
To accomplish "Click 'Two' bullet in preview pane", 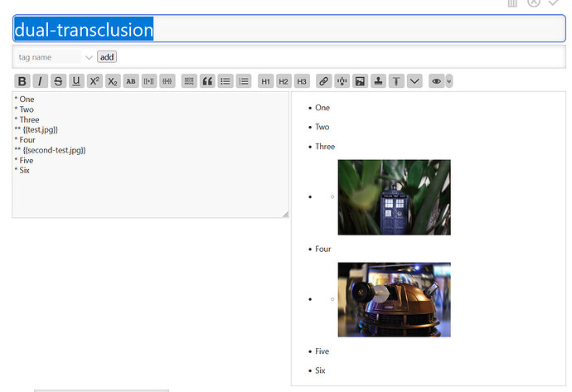I will click(322, 127).
